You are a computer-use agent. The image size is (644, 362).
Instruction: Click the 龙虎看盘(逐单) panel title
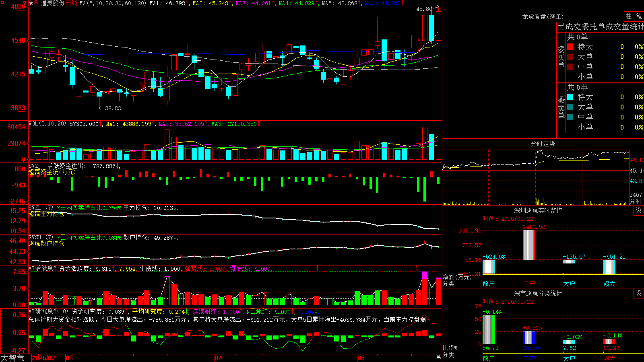point(543,16)
